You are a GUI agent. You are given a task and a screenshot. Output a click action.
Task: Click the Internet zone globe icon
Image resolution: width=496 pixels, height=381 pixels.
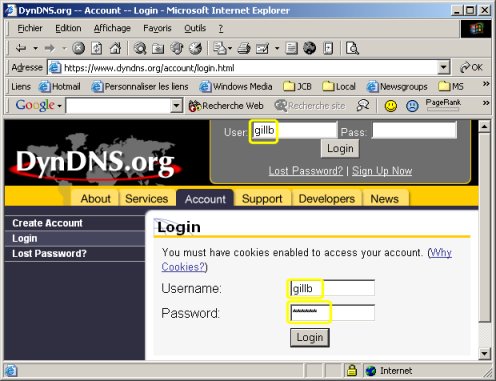click(x=371, y=371)
